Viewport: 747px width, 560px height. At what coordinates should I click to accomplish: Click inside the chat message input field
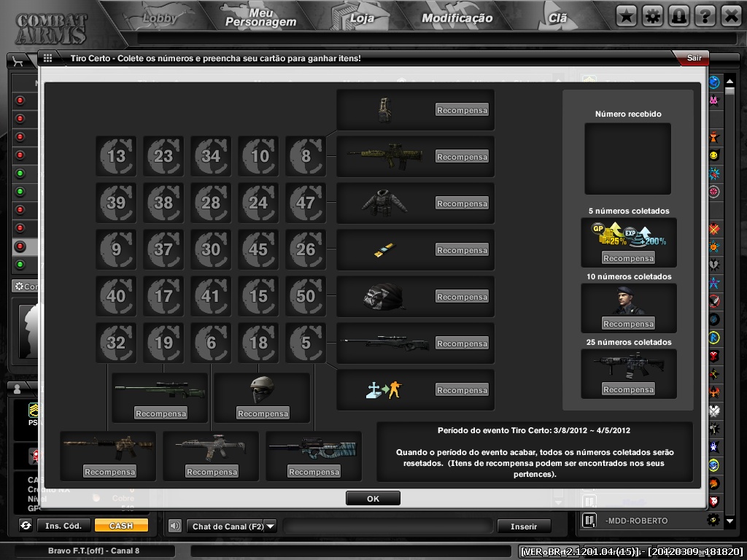click(387, 525)
